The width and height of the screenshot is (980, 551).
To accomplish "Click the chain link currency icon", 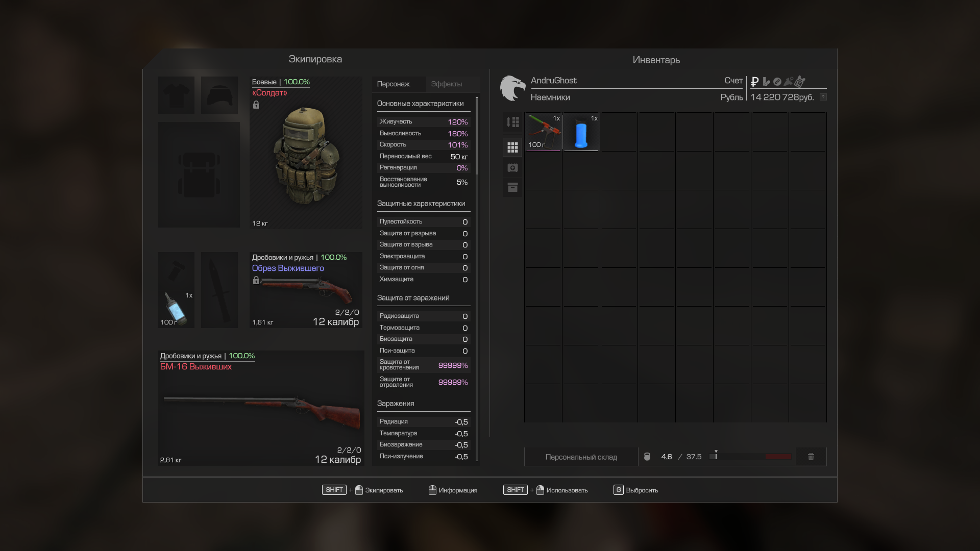I will 777,82.
